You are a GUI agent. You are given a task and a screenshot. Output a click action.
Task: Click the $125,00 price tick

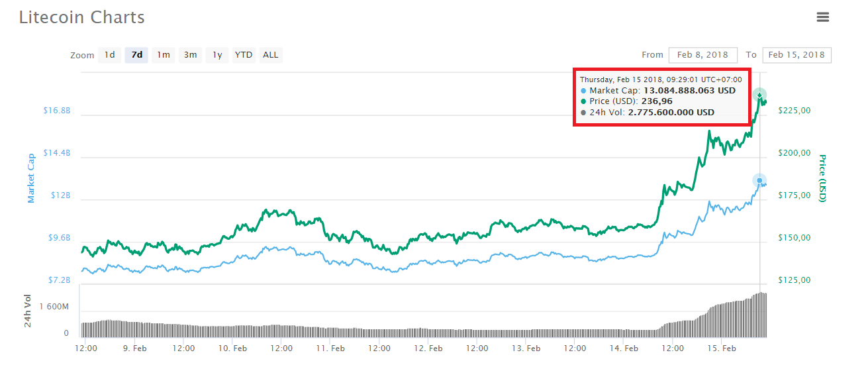[x=794, y=280]
